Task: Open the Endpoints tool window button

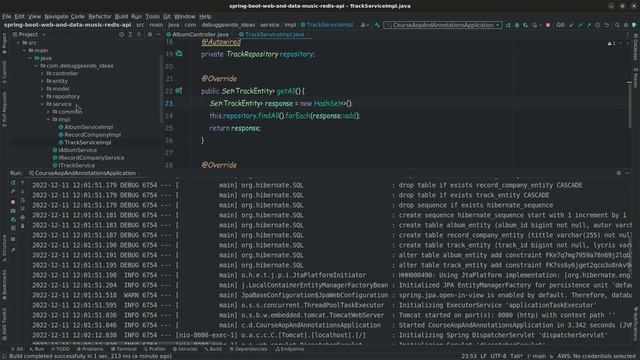Action: [x=289, y=349]
